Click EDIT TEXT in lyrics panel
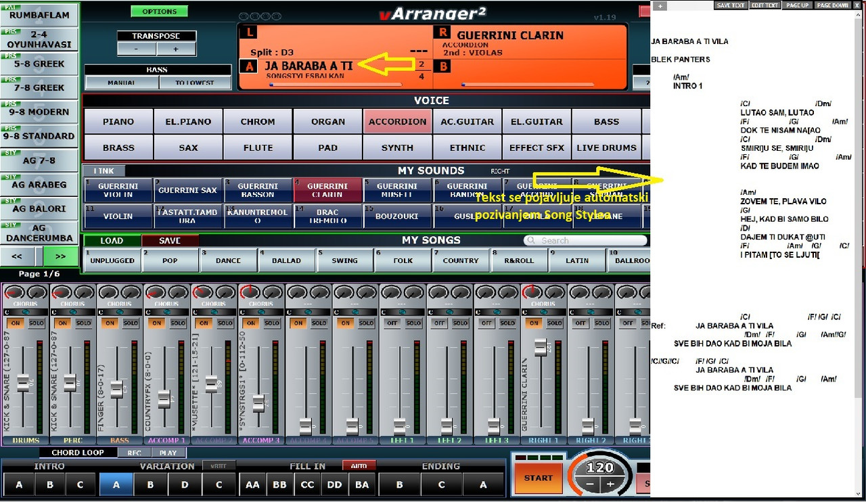This screenshot has width=866, height=504. pos(765,5)
